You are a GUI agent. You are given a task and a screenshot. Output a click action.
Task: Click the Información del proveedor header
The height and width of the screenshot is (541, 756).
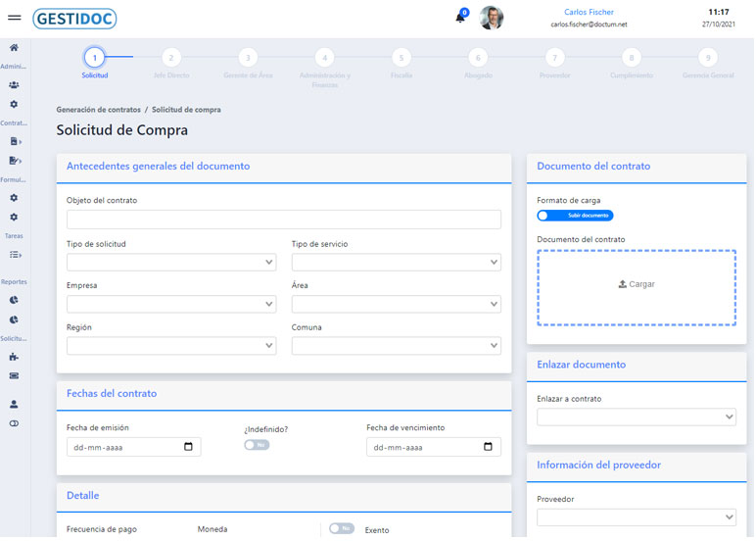598,465
